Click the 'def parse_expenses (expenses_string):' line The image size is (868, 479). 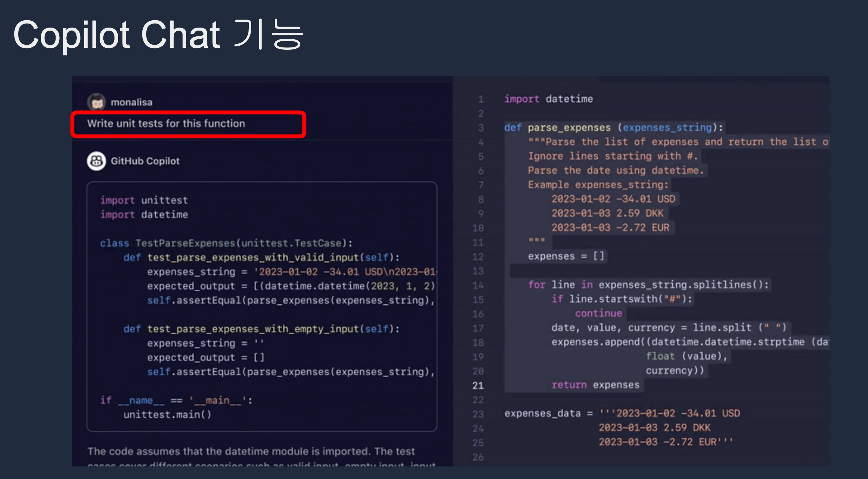[x=613, y=127]
